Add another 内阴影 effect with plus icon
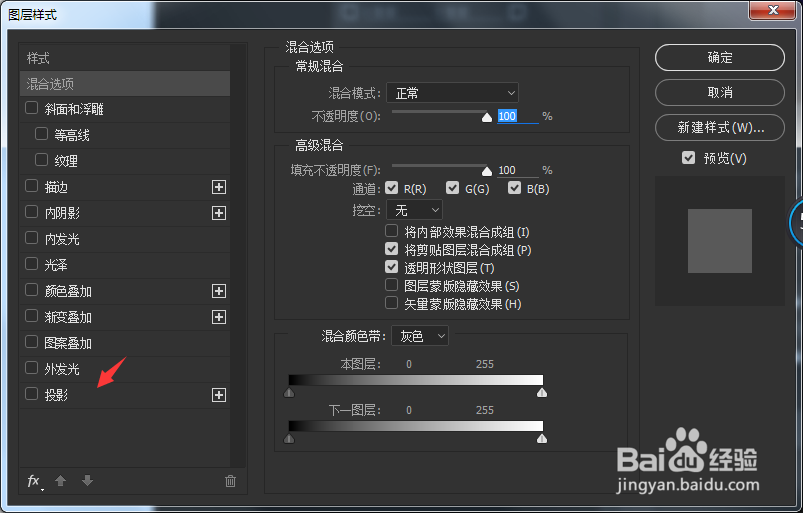The image size is (803, 513). [219, 213]
